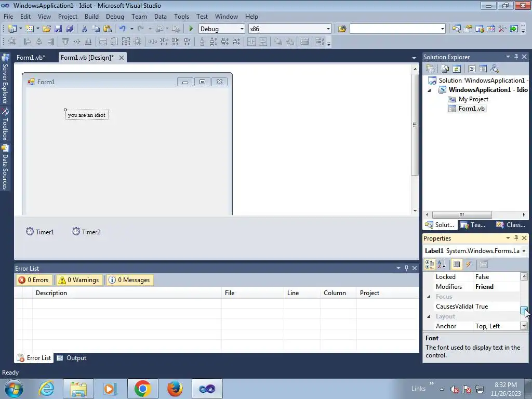Screen dimensions: 532x399
Task: Click the Undo arrow icon
Action: pyautogui.click(x=123, y=29)
